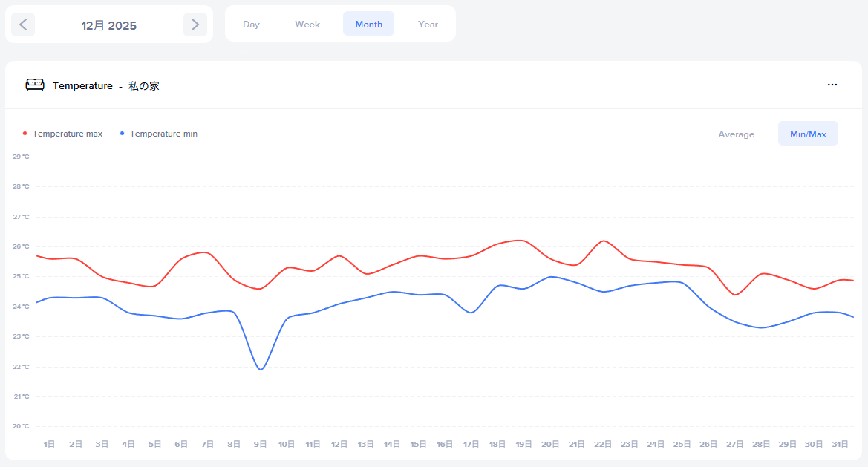Toggle the Temperature max series label

point(68,134)
